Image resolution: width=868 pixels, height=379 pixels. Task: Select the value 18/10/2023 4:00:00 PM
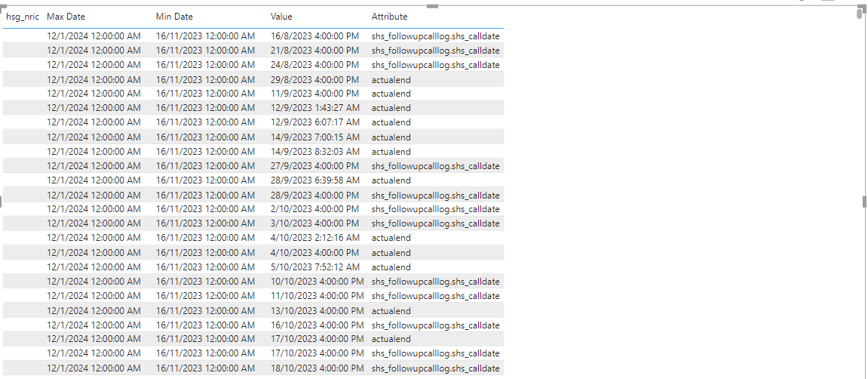coord(317,369)
